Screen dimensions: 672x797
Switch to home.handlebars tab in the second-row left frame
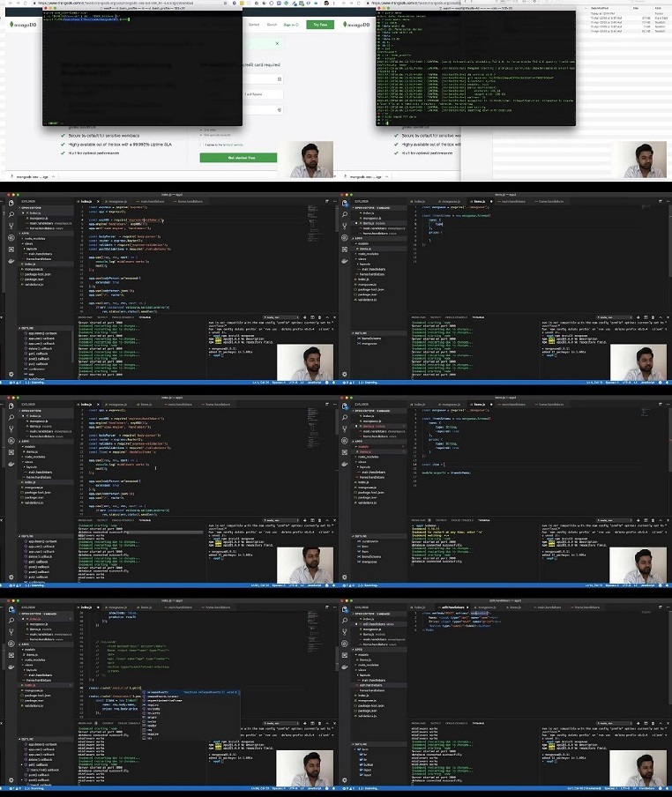point(189,201)
